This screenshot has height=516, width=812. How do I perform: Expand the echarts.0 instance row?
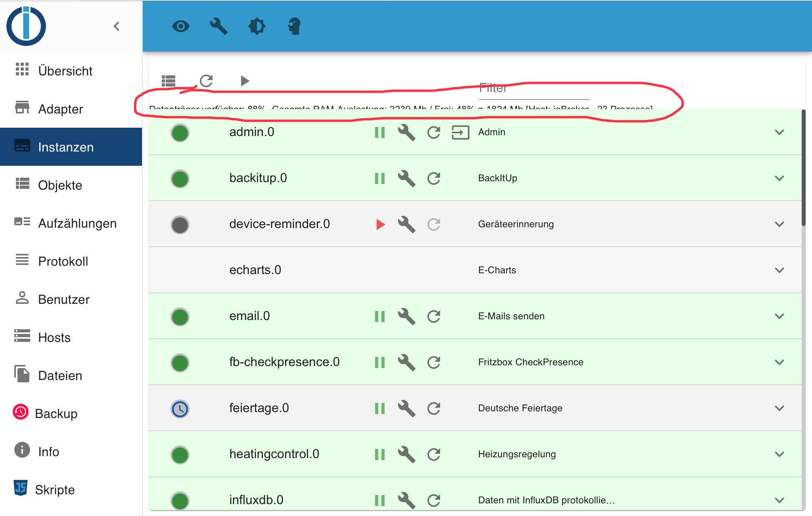[779, 270]
